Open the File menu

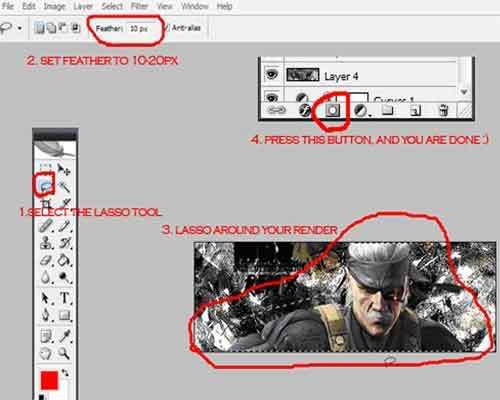click(8, 6)
